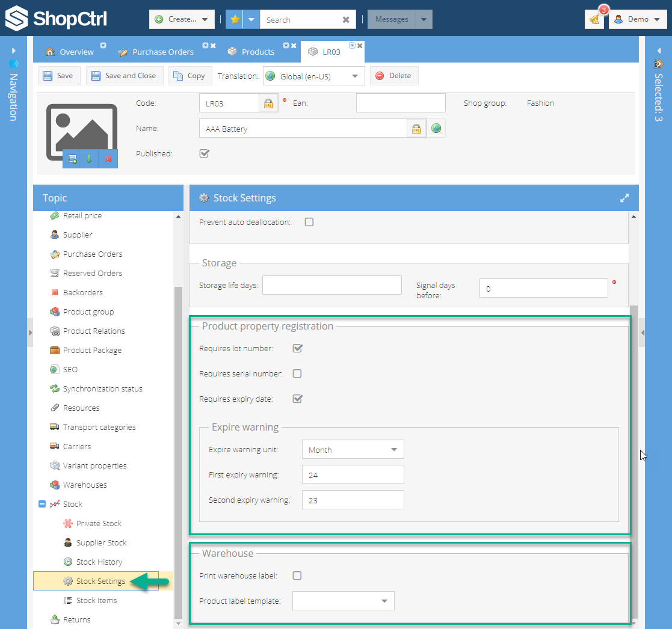Open Product Relations topic

pos(94,331)
